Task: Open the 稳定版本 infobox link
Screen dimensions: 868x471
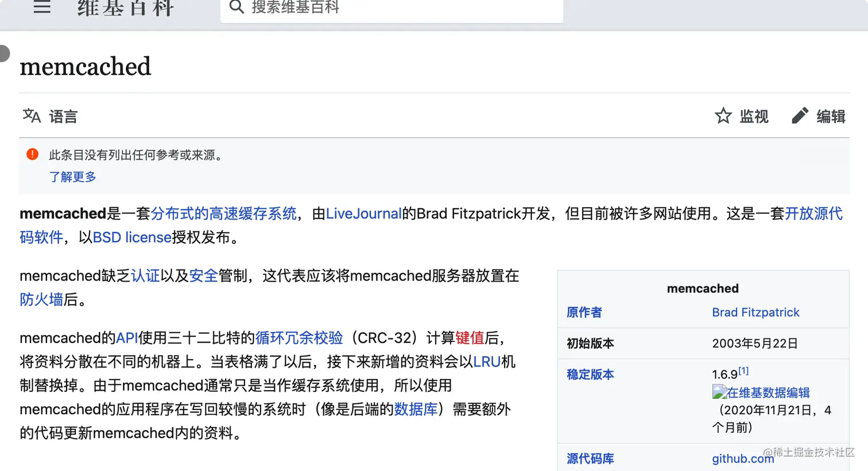Action: pos(590,374)
